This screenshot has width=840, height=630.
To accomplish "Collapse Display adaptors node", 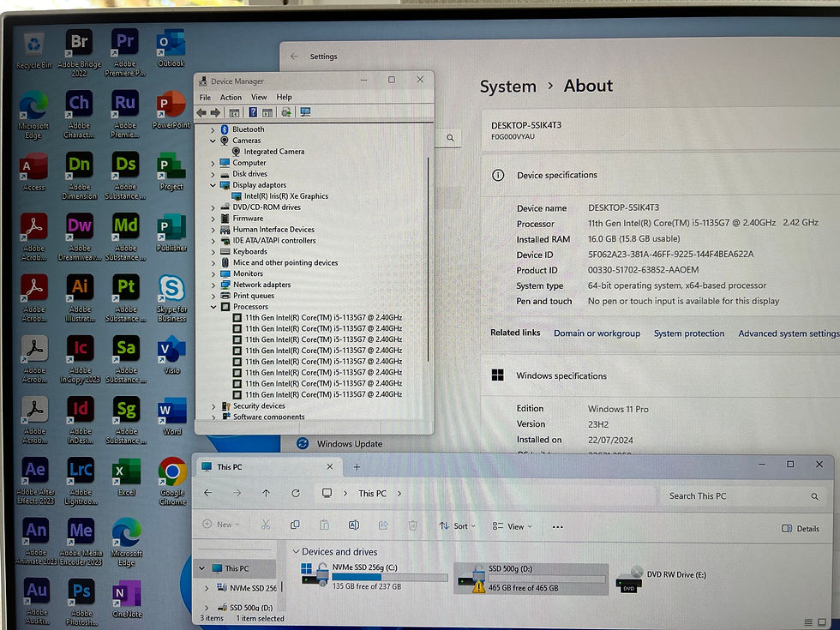I will pyautogui.click(x=213, y=185).
